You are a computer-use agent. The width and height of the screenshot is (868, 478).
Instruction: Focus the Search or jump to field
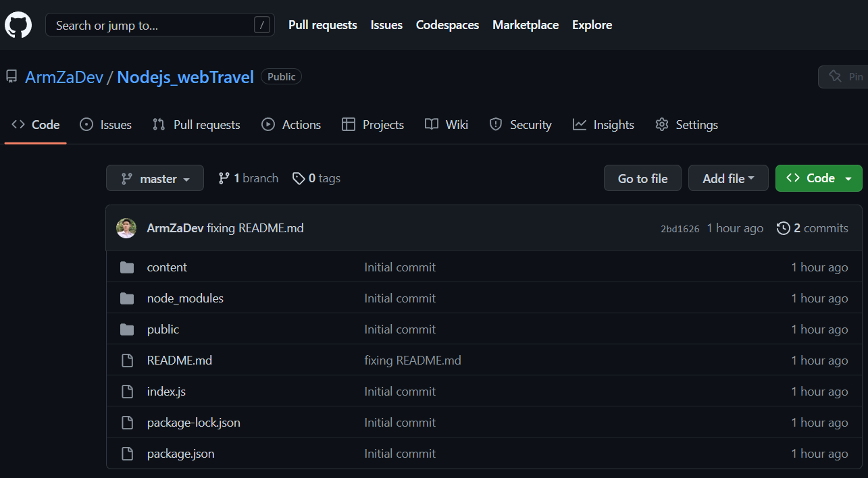(160, 25)
